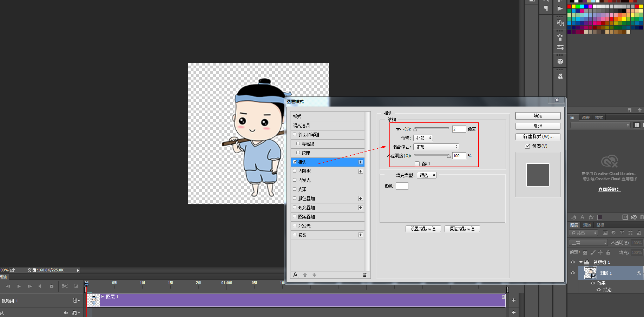Switch to 调整 adjustments tab

click(586, 117)
